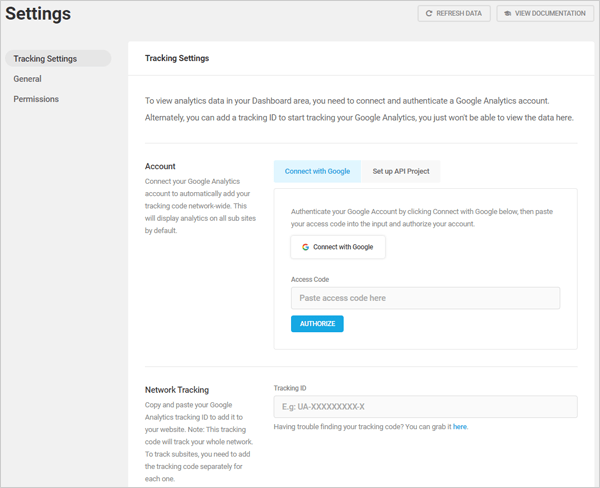This screenshot has width=600, height=488.
Task: Click the Google G logo icon
Action: [305, 247]
